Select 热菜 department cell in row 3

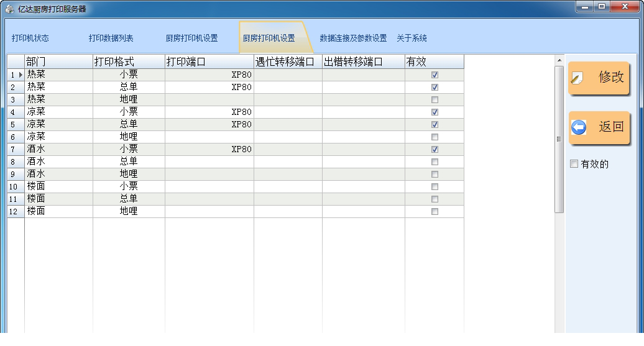click(x=58, y=100)
